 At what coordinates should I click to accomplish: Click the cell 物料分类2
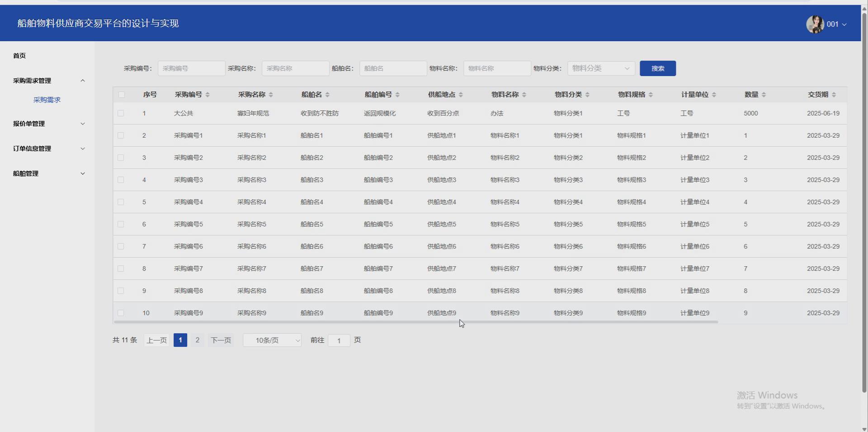tap(568, 158)
